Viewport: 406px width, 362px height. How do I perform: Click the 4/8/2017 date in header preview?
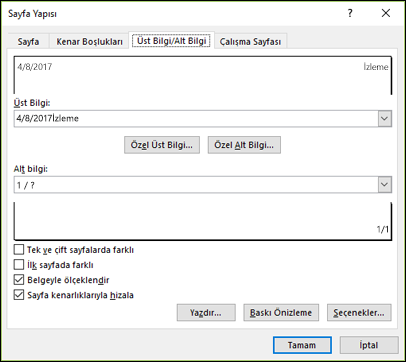pos(35,67)
